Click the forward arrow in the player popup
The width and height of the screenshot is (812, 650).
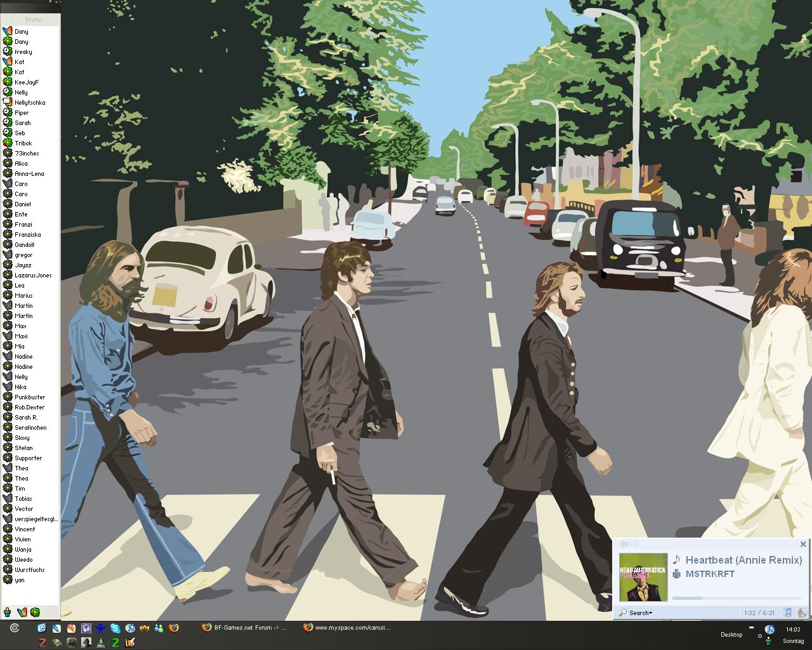[634, 544]
